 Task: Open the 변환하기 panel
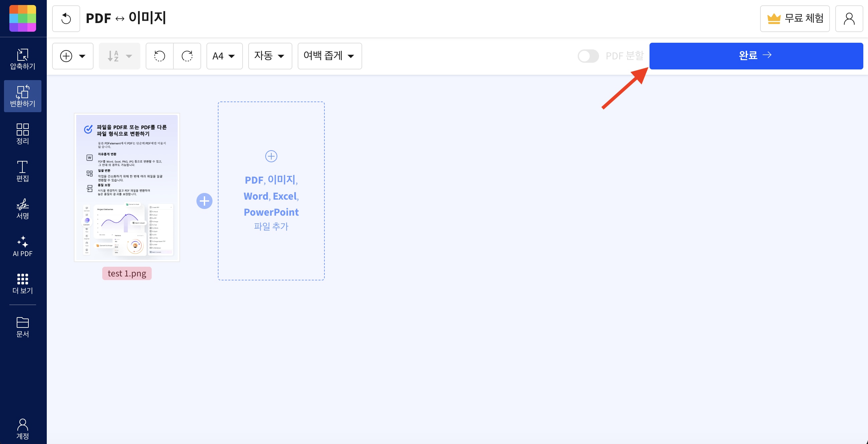23,96
